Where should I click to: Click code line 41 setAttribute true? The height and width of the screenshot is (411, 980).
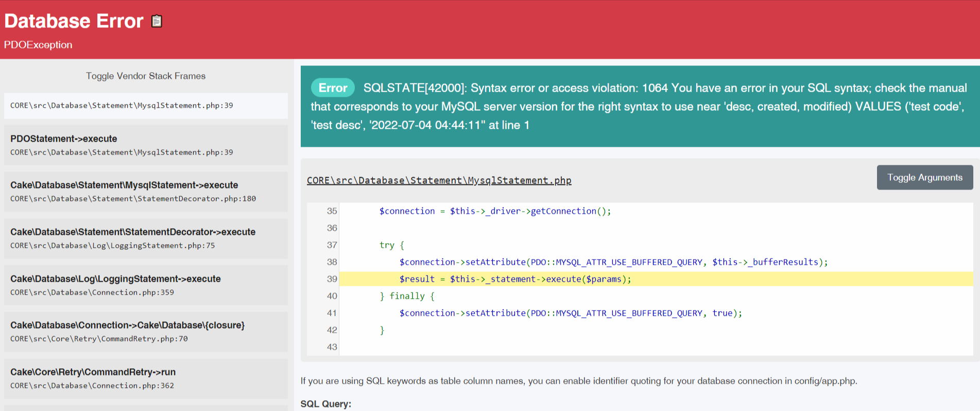(x=571, y=313)
